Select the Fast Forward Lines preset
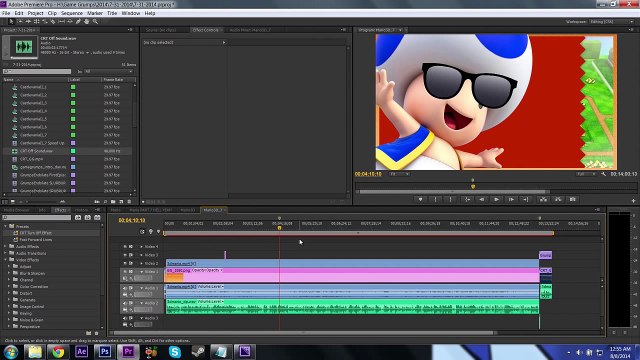Screen dimensions: 640x360 point(36,240)
